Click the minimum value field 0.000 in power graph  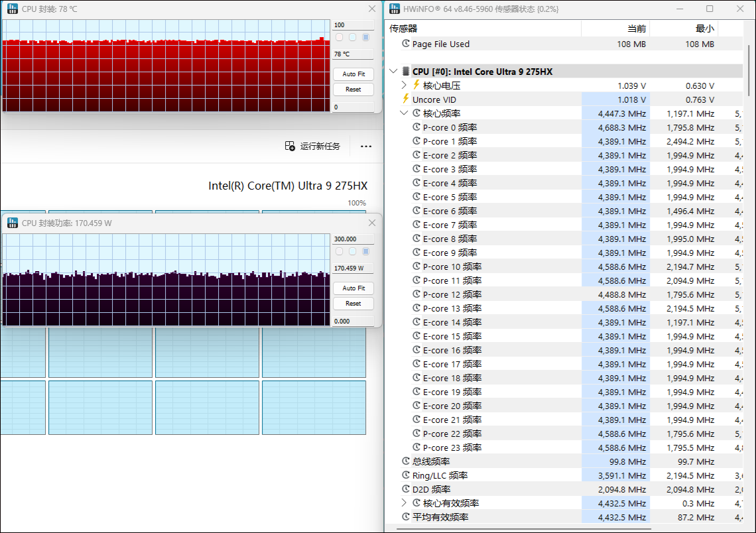[x=353, y=321]
